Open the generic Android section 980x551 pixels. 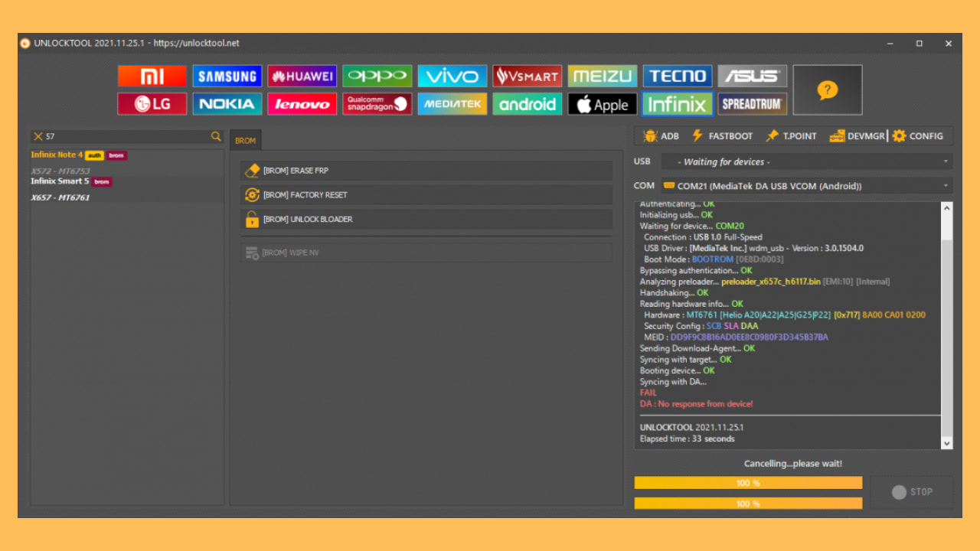(x=527, y=104)
